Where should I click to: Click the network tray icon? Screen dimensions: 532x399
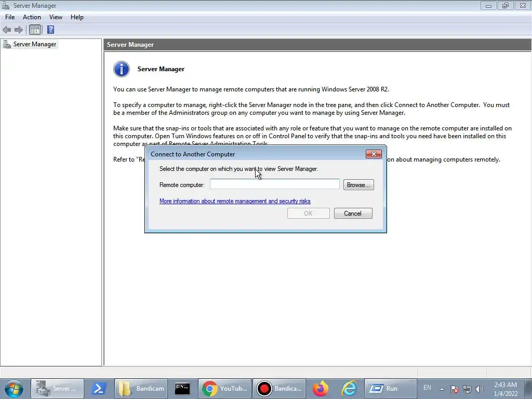point(467,389)
